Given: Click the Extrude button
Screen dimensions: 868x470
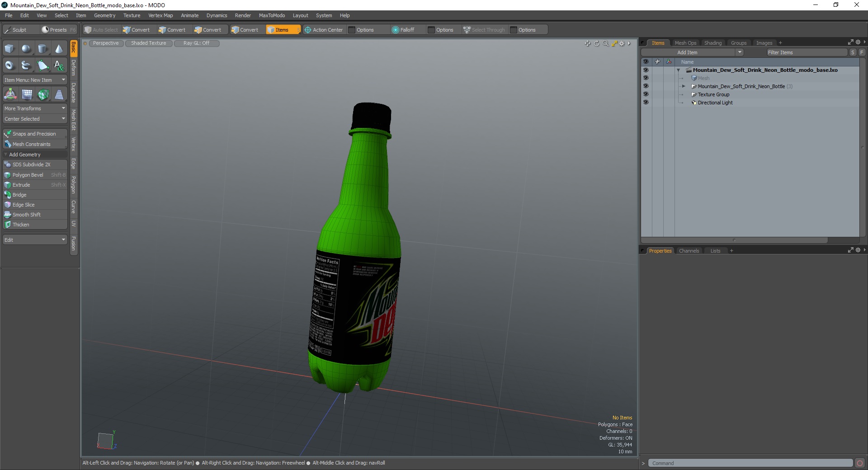Looking at the screenshot, I should tap(35, 185).
